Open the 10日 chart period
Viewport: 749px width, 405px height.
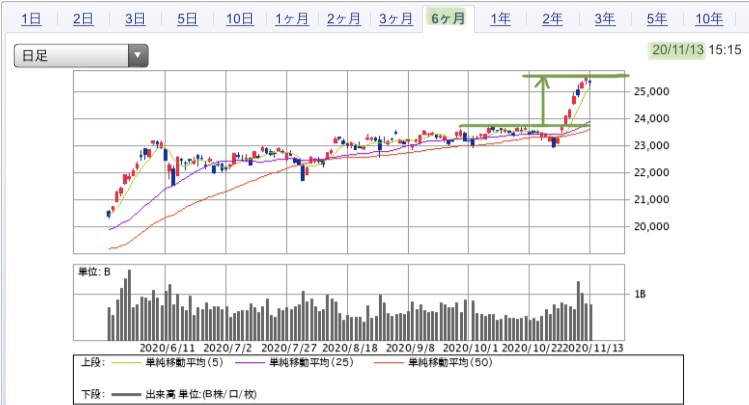coord(240,19)
